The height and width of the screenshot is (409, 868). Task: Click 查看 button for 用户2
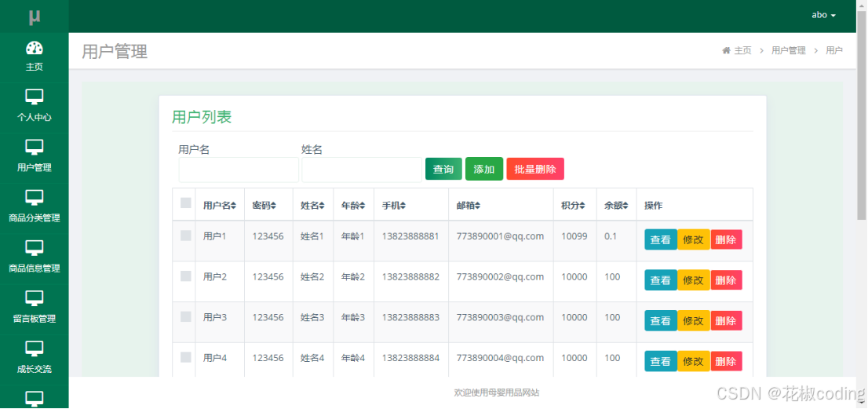(660, 280)
